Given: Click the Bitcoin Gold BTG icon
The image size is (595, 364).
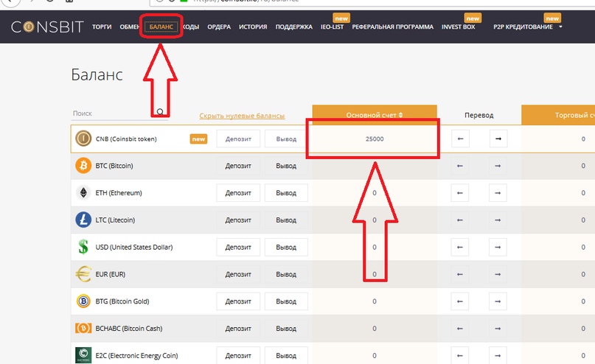Looking at the screenshot, I should click(83, 301).
